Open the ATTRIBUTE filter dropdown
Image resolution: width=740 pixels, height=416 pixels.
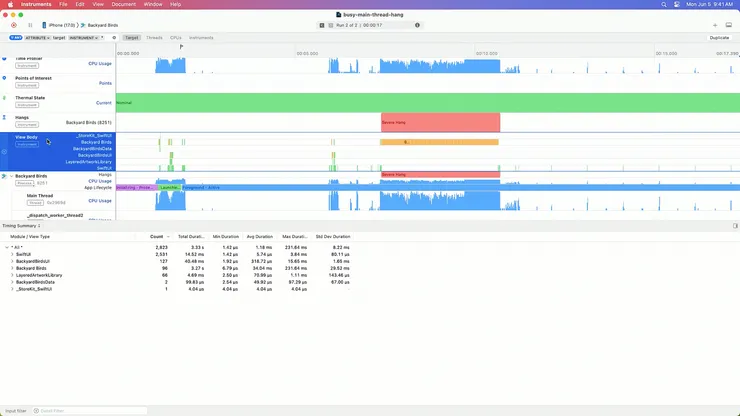(38, 38)
